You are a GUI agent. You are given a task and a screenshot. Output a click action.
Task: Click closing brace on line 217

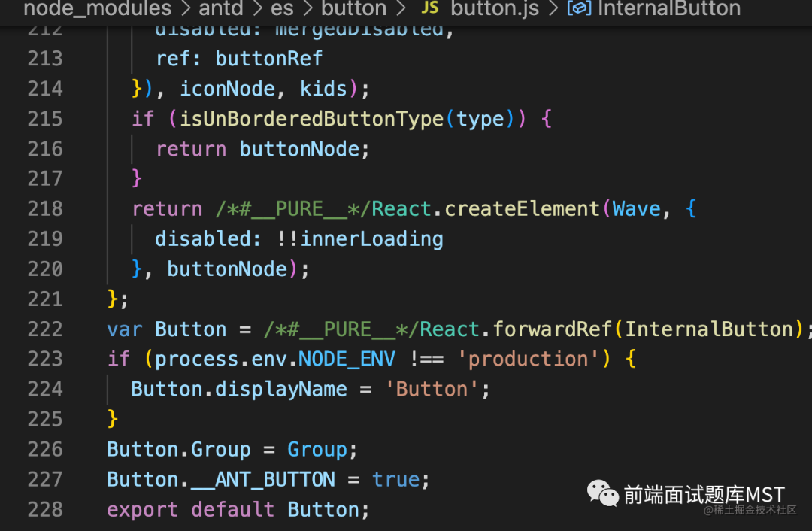(137, 179)
